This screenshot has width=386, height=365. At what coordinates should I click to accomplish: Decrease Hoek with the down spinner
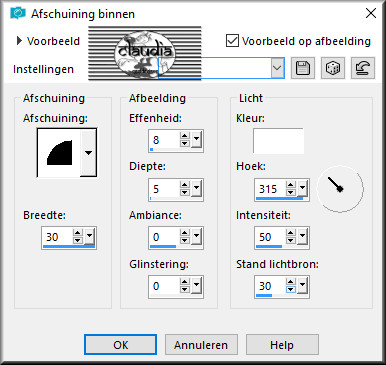[x=291, y=193]
